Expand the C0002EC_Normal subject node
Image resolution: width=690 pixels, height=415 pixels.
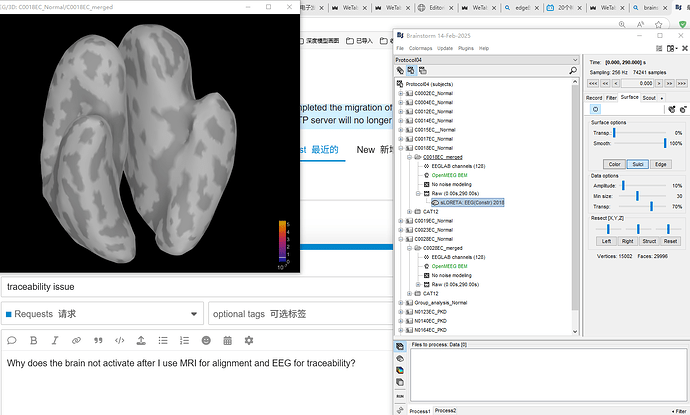tap(400, 93)
